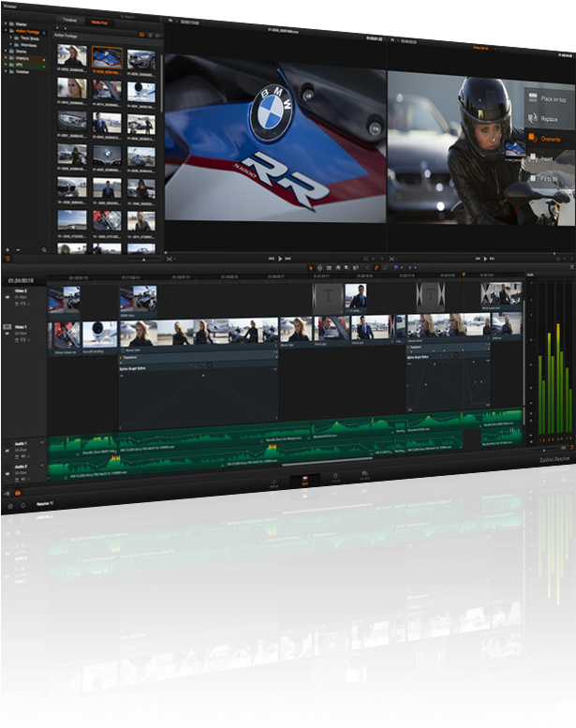The image size is (576, 728).
Task: Click the Replace edit overlay icon
Action: tap(532, 118)
